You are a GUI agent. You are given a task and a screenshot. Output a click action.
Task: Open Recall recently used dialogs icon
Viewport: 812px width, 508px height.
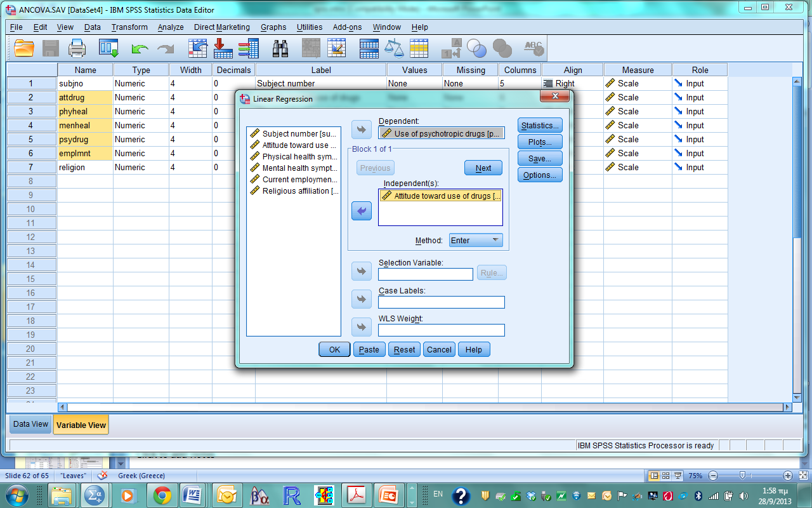pos(109,48)
